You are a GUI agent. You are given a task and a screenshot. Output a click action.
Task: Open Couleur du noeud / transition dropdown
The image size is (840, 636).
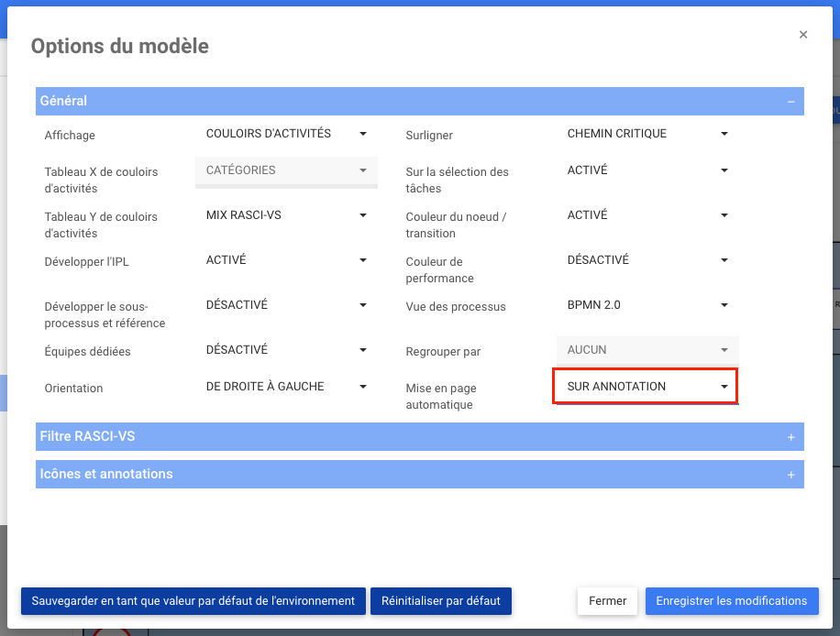click(647, 215)
